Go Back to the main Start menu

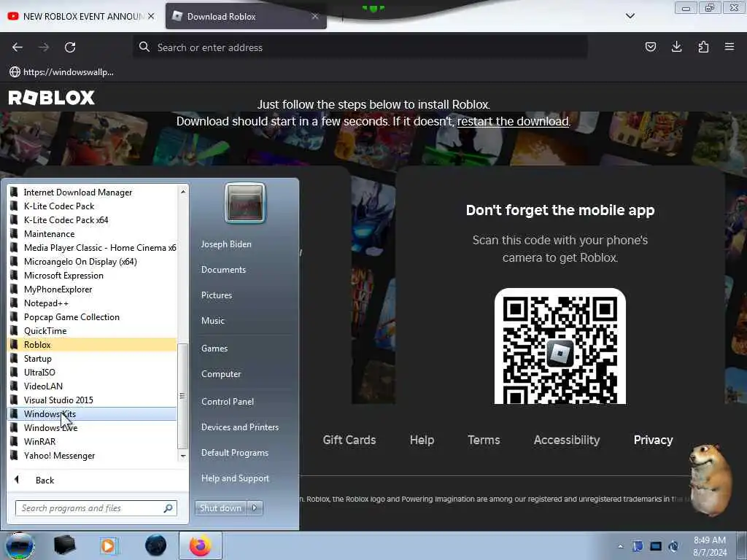(x=44, y=480)
